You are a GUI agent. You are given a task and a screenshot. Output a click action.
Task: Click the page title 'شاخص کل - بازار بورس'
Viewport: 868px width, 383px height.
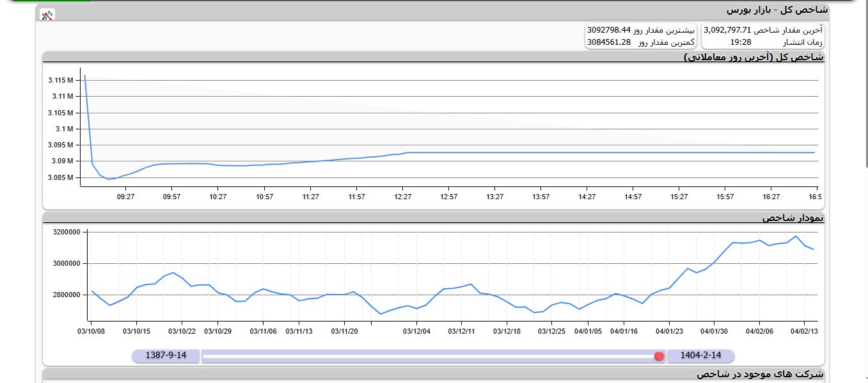[776, 10]
